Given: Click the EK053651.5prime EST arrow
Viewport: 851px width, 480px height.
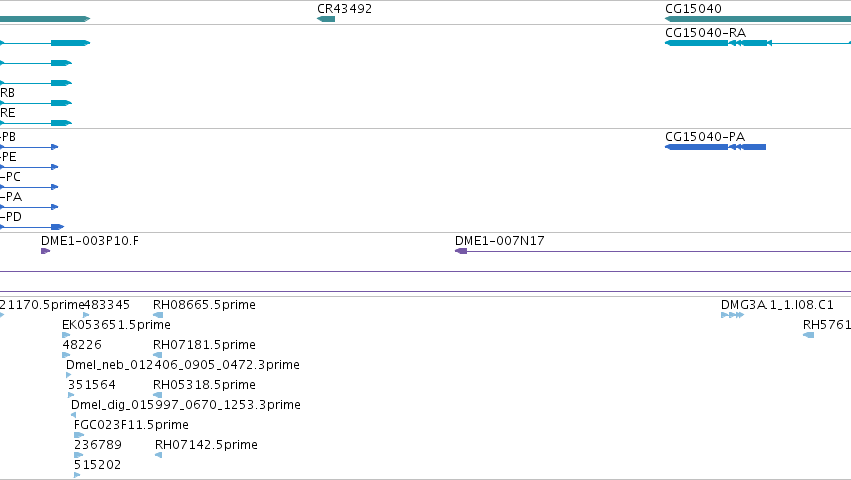Looking at the screenshot, I should (x=66, y=335).
